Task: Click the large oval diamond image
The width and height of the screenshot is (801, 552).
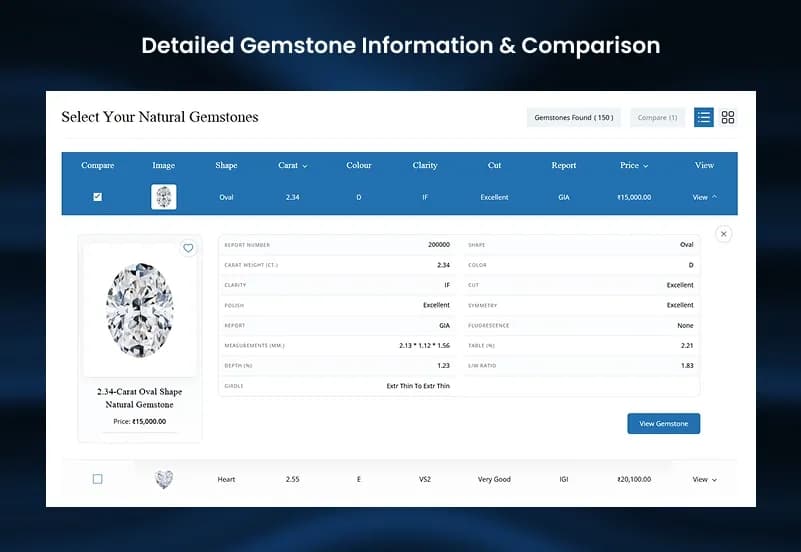Action: click(x=139, y=310)
